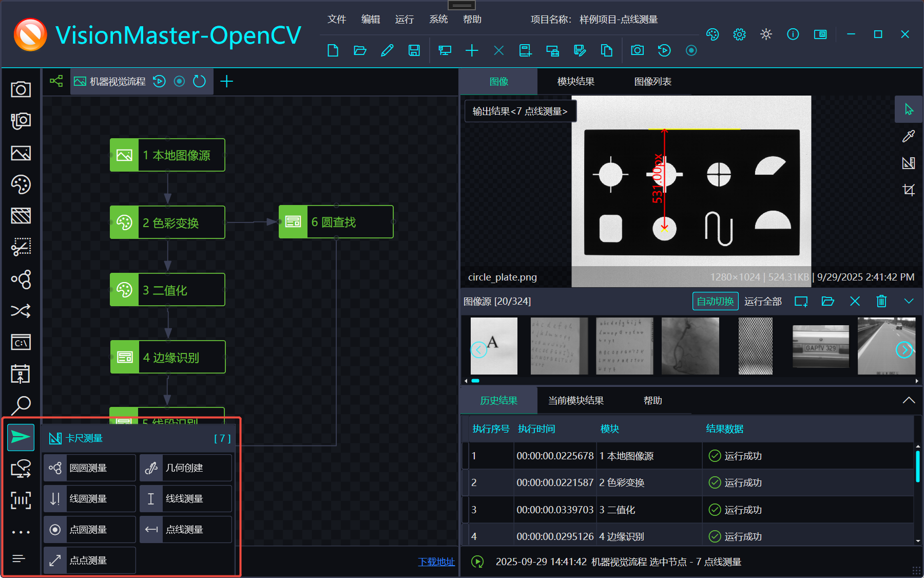Add the 点圆测量 module
This screenshot has width=924, height=578.
point(90,529)
